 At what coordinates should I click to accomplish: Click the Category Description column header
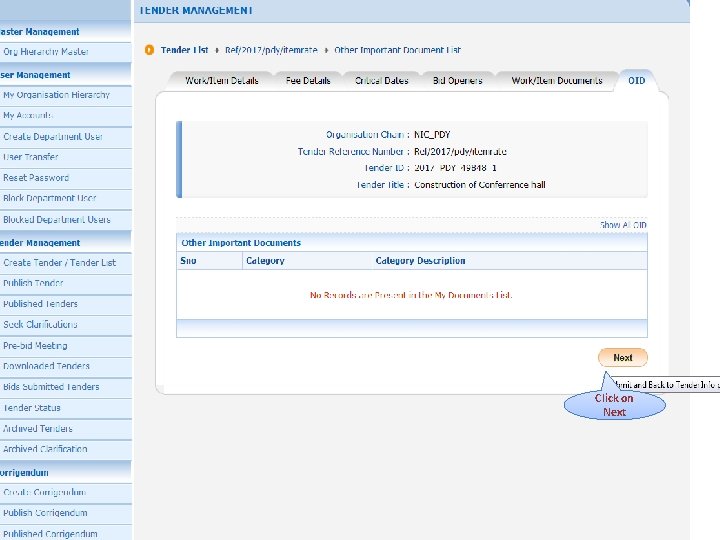click(421, 261)
